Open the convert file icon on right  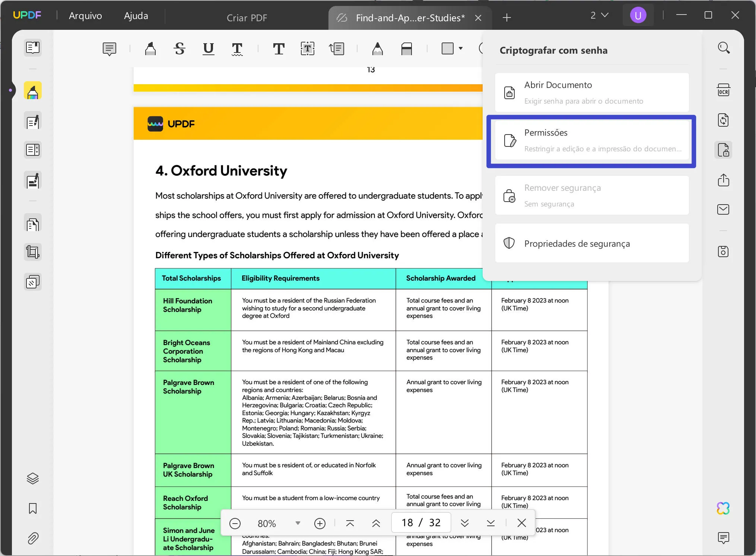[x=724, y=120]
